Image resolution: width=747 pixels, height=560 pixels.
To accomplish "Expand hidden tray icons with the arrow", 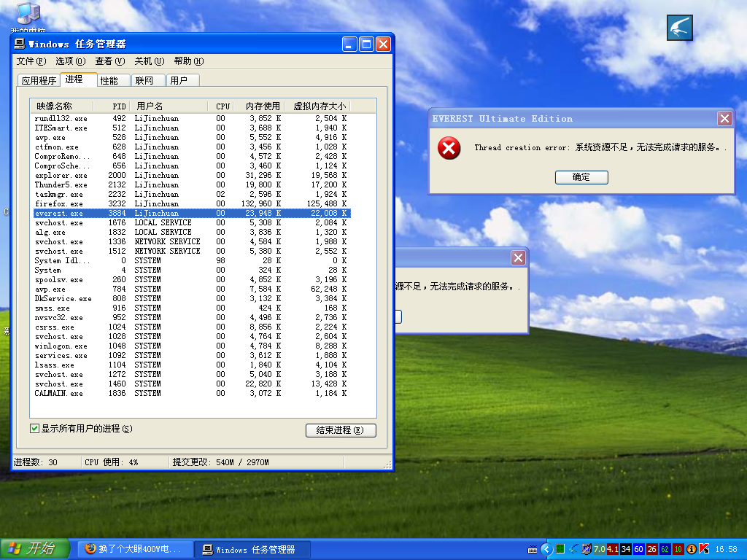I will tap(545, 549).
